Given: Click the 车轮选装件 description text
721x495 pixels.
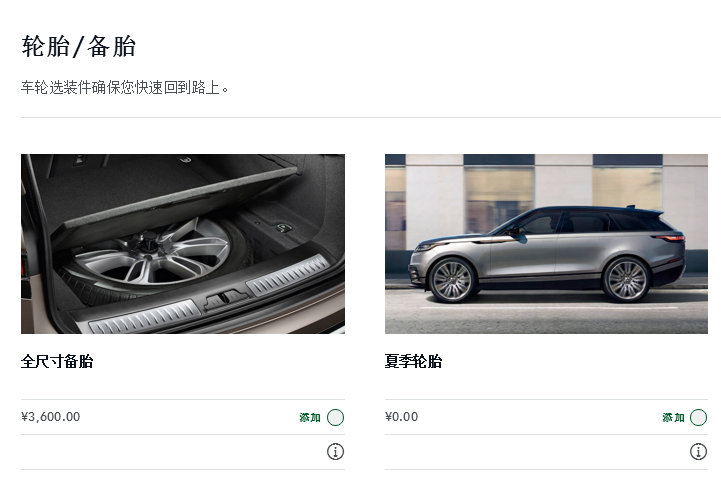Looking at the screenshot, I should [125, 87].
